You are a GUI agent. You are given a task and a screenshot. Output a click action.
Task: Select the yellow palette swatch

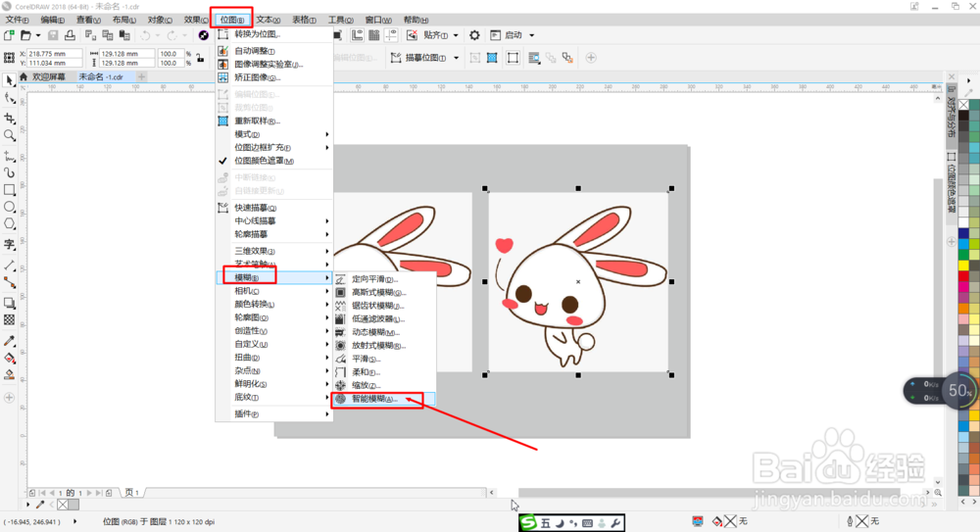click(963, 266)
